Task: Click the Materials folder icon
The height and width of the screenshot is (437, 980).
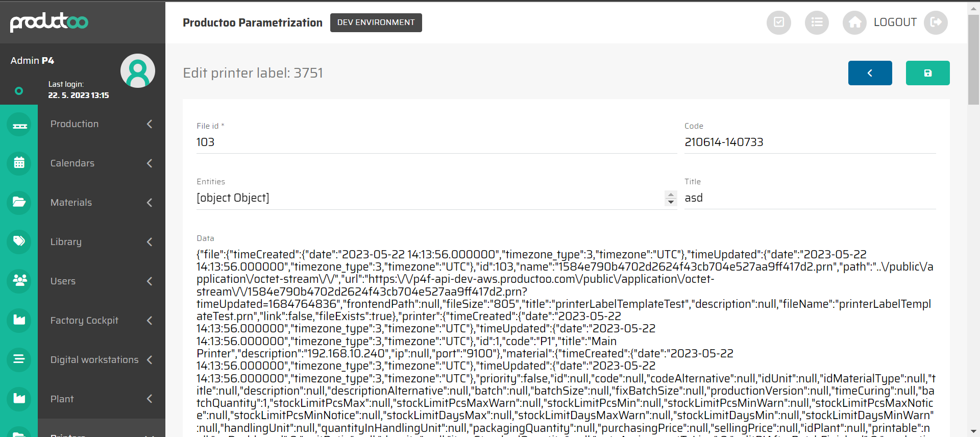Action: 19,202
